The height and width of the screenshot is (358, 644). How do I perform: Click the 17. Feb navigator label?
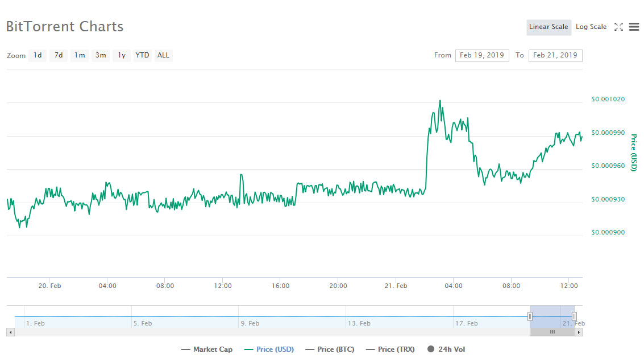tap(467, 323)
